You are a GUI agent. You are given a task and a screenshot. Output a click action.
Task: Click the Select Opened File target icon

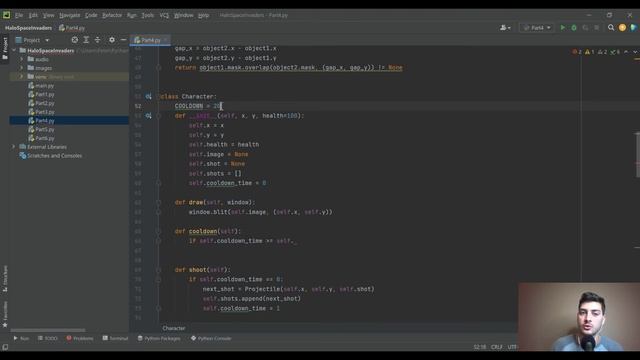[x=75, y=40]
